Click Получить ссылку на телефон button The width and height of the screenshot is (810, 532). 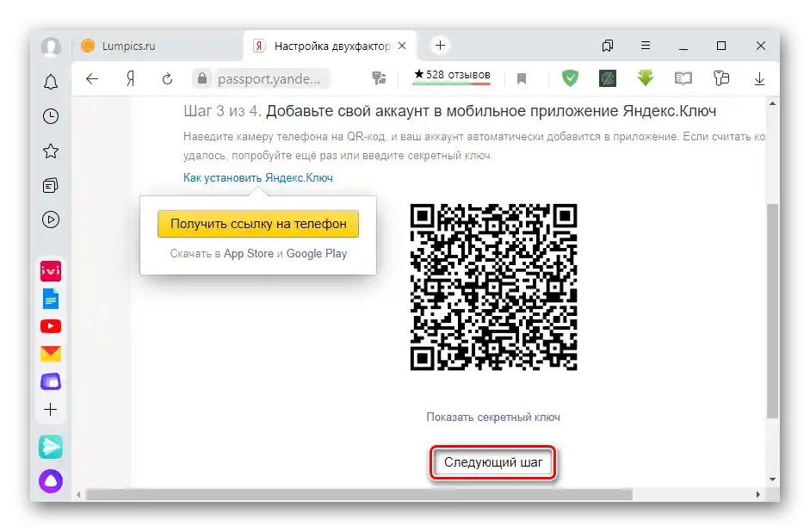tap(257, 224)
